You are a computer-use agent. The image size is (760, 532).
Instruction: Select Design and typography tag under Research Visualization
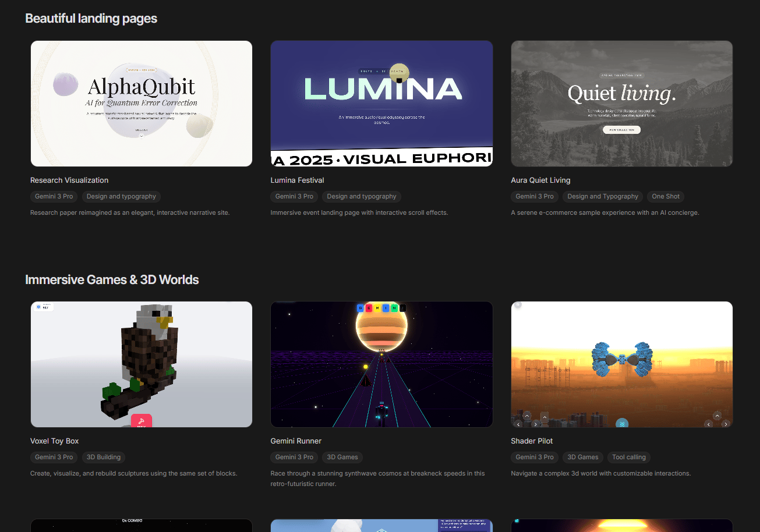coord(122,197)
